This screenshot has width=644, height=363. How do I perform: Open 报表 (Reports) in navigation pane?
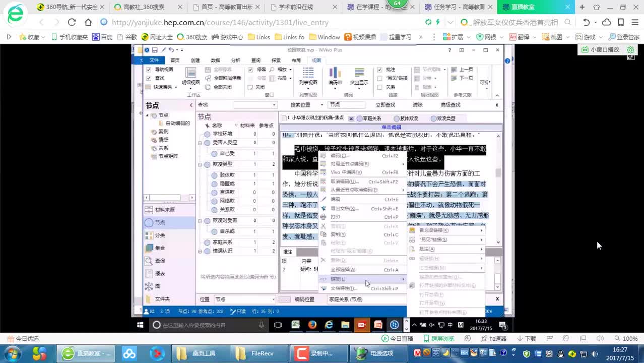tap(169, 273)
